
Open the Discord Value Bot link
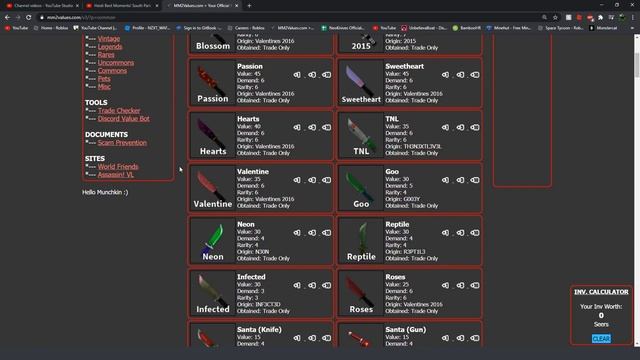tap(124, 119)
